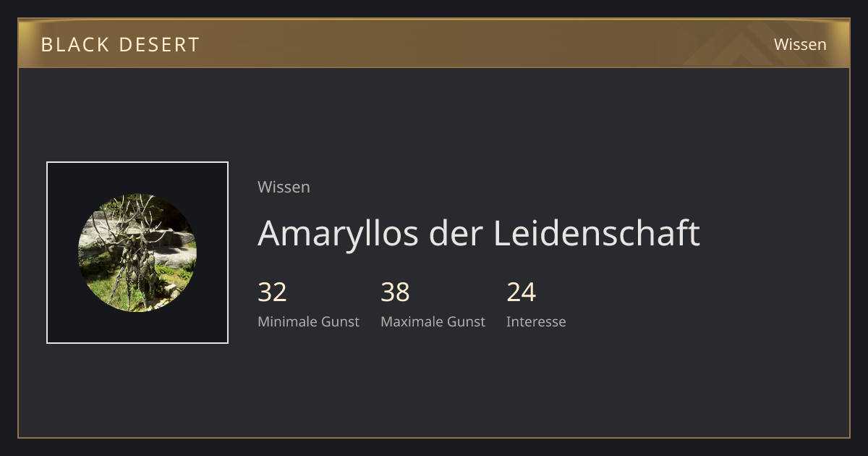
Task: Click the word BLACK in the header logo
Action: [x=75, y=44]
